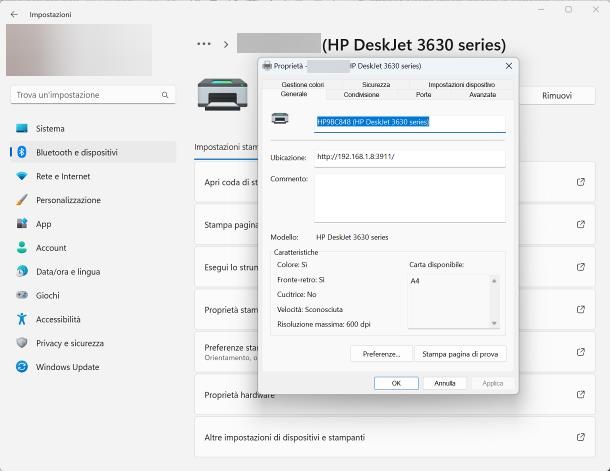
Task: Click Stampa pagina di prova button
Action: [460, 354]
